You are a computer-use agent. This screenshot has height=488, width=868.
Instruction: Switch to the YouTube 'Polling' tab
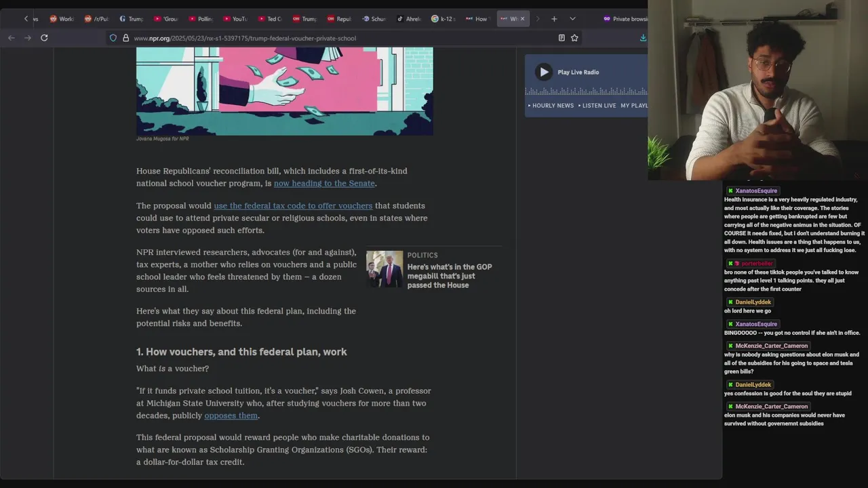(200, 19)
